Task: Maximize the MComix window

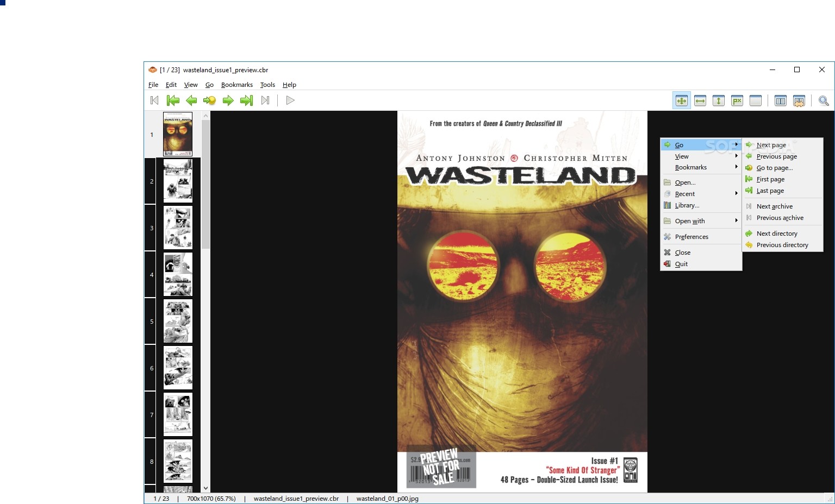Action: pyautogui.click(x=797, y=70)
